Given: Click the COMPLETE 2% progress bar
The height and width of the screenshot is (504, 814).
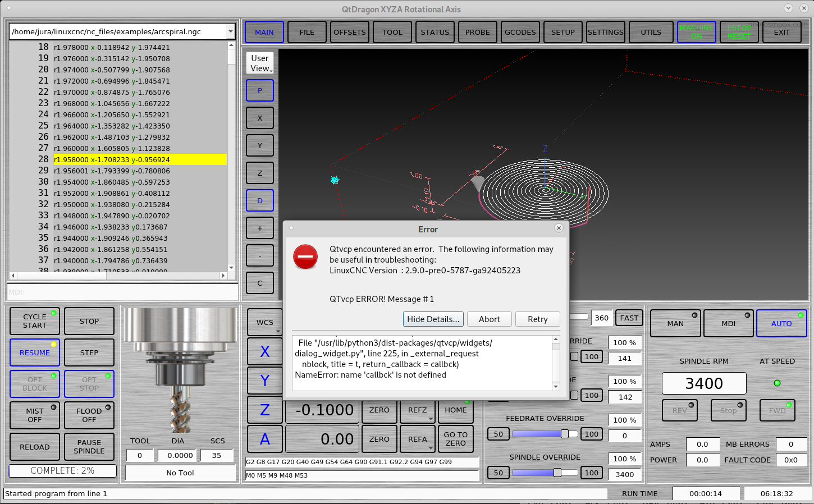Looking at the screenshot, I should [x=63, y=470].
